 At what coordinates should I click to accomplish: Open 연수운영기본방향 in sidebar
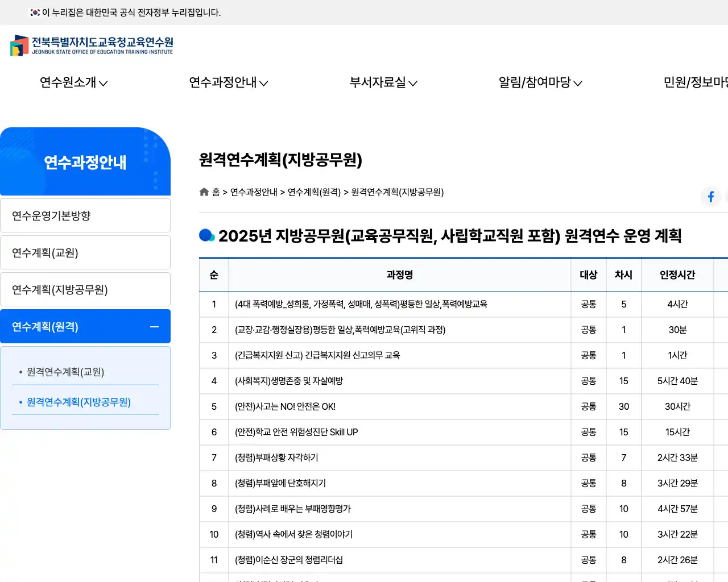click(85, 215)
